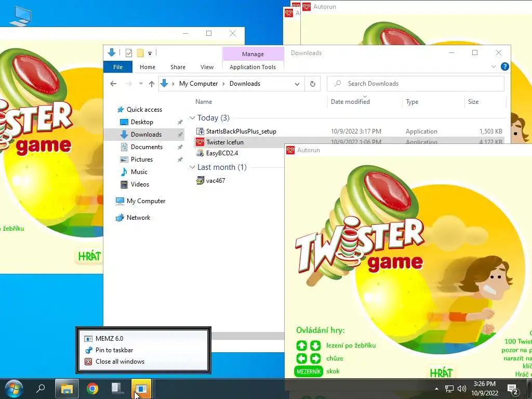
Task: Click MEMZ taskbar icon
Action: click(141, 389)
